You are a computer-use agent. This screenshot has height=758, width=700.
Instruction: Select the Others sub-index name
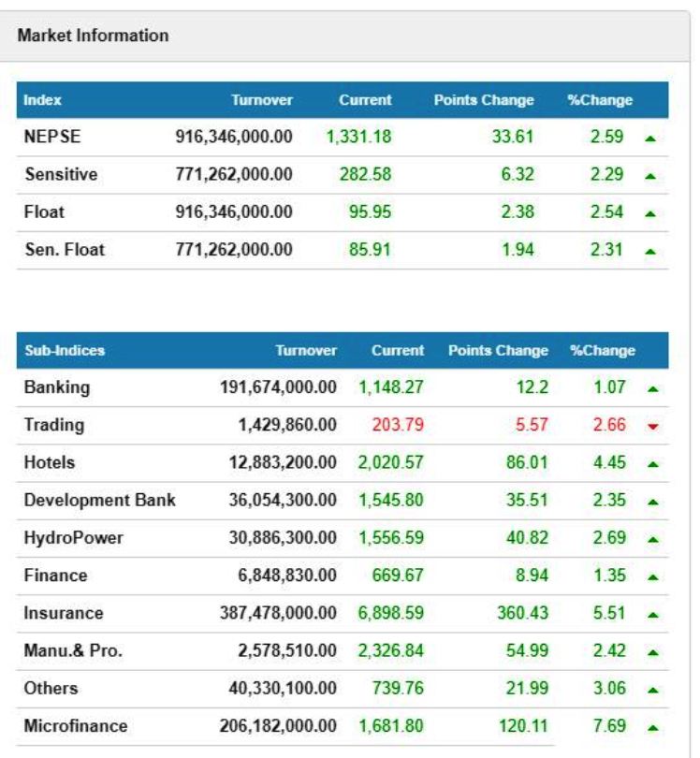click(51, 689)
